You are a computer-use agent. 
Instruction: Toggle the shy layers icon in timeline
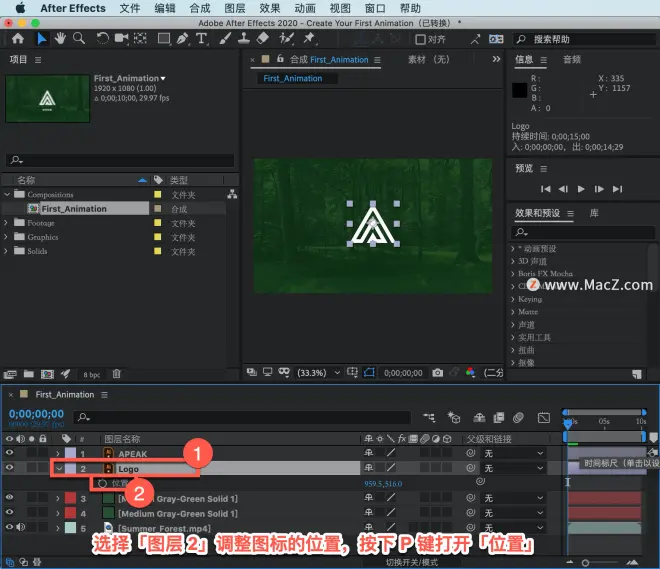(479, 417)
